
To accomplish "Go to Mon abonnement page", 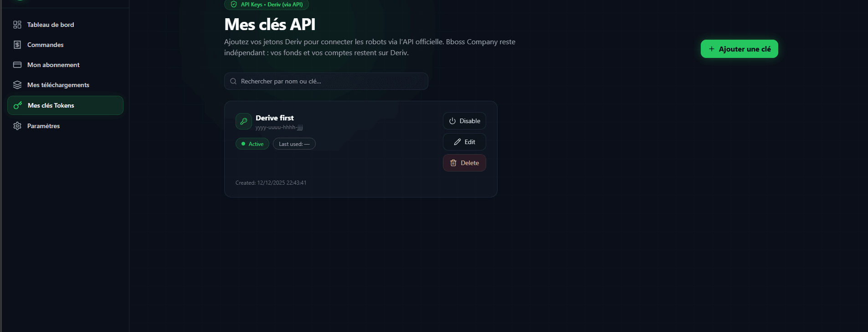I will (x=65, y=65).
